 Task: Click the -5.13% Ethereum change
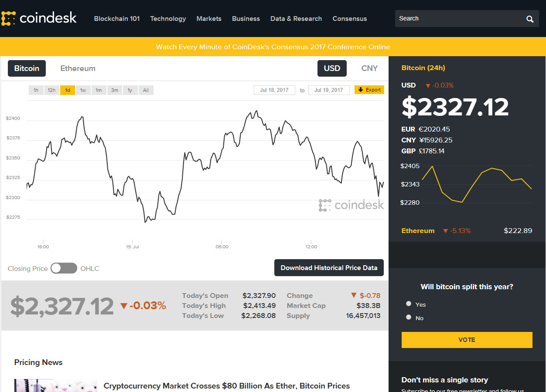457,231
